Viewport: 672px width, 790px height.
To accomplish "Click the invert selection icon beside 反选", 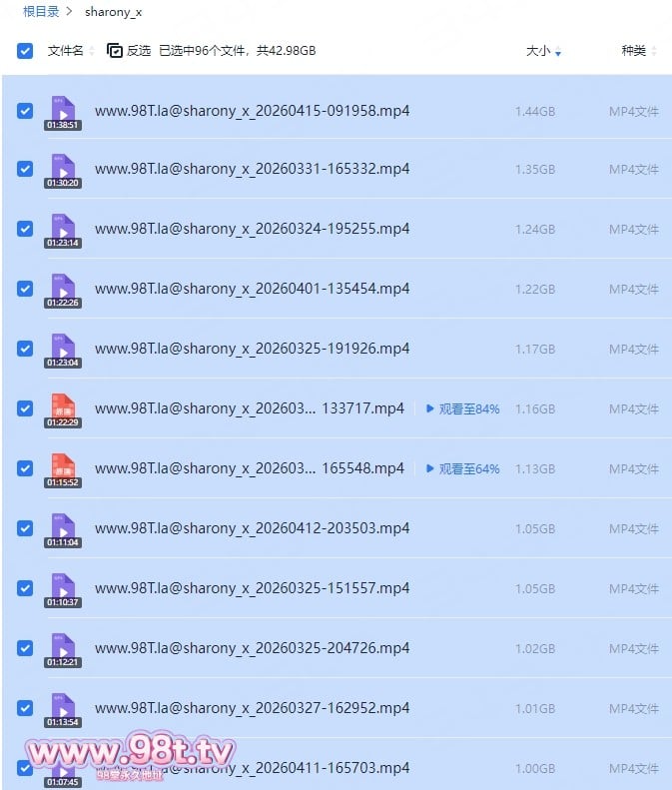I will pos(115,50).
